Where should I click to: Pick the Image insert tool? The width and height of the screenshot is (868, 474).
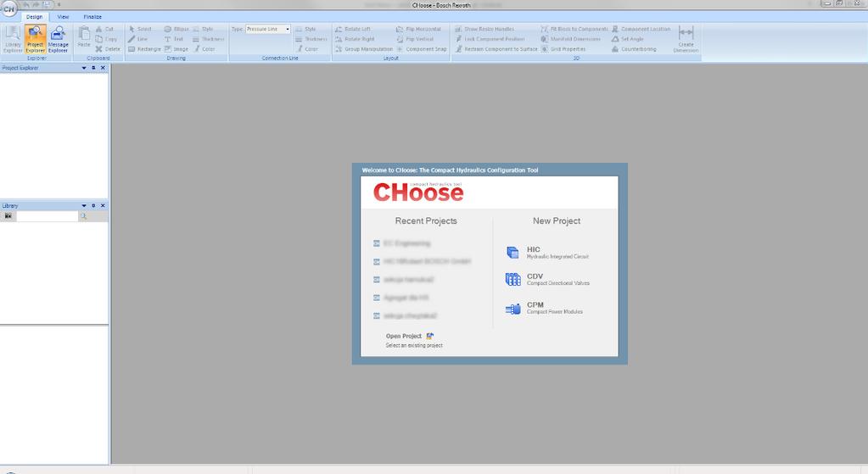(x=176, y=49)
